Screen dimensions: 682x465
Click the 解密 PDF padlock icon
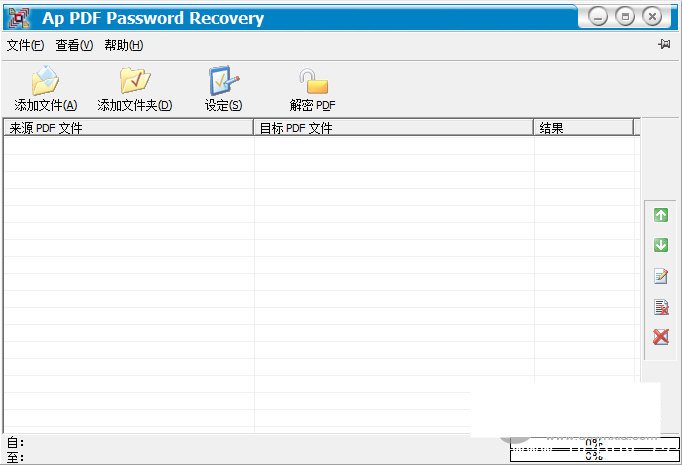coord(312,82)
